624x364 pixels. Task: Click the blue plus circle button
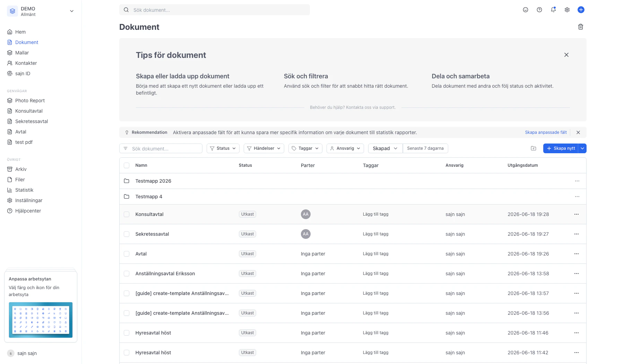581,10
